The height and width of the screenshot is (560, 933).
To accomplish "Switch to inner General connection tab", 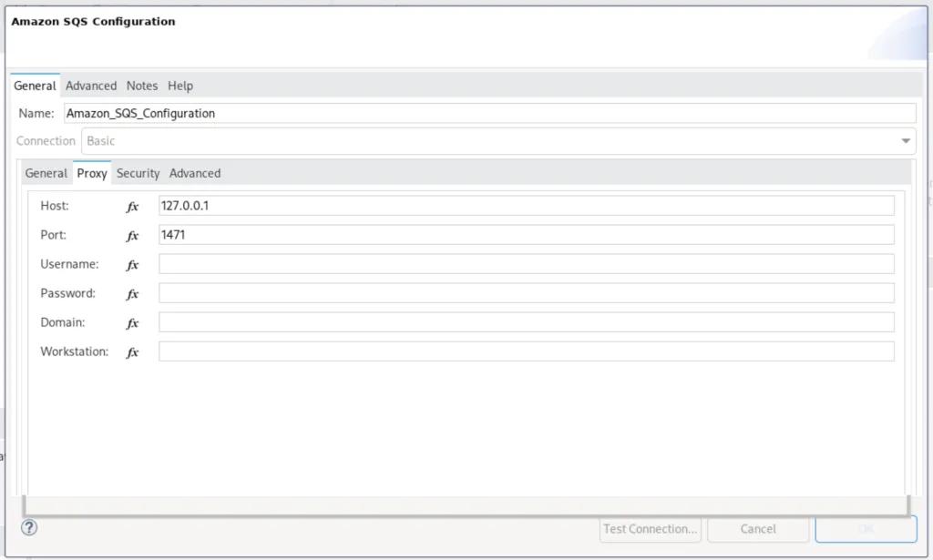I will (x=46, y=173).
